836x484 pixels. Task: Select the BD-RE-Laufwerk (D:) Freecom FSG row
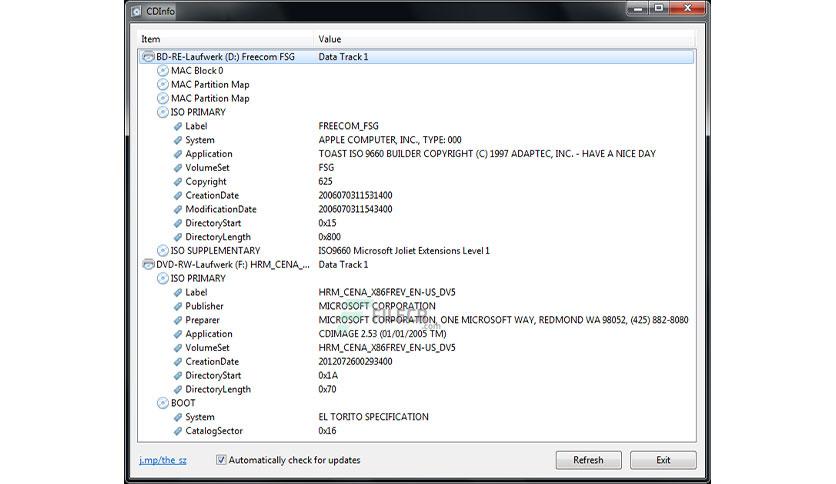coord(416,57)
